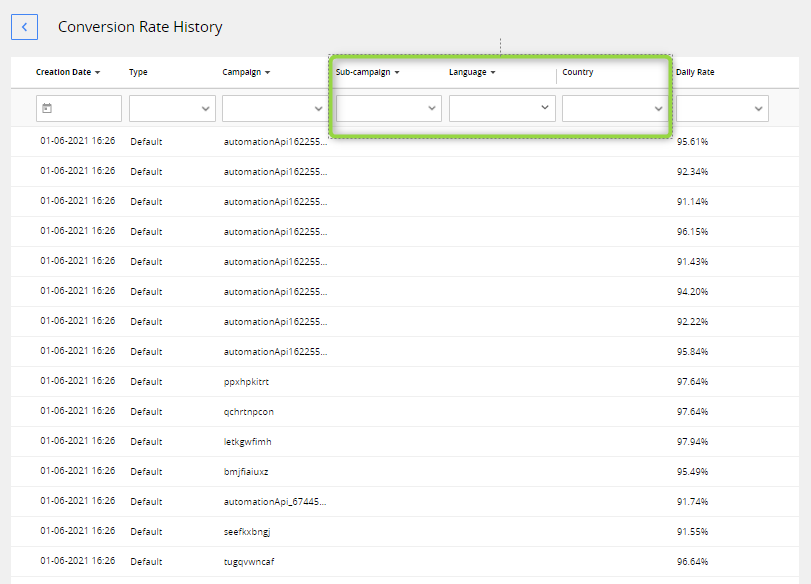Click the Creation Date filter input field

[x=85, y=108]
